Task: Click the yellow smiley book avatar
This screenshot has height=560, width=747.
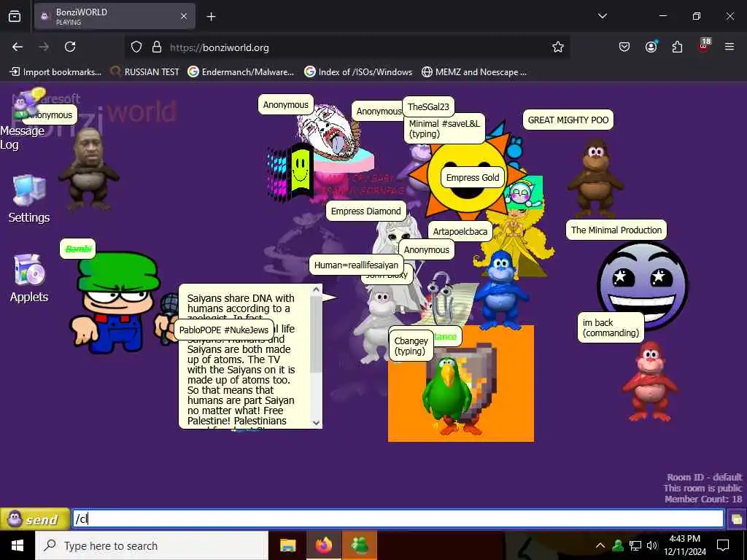Action: [290, 172]
